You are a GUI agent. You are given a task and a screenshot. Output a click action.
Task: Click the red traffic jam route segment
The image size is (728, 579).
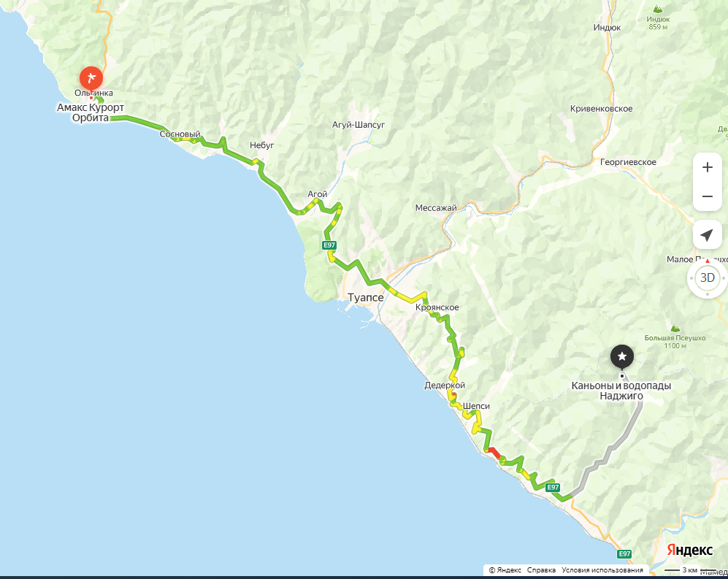click(x=494, y=453)
